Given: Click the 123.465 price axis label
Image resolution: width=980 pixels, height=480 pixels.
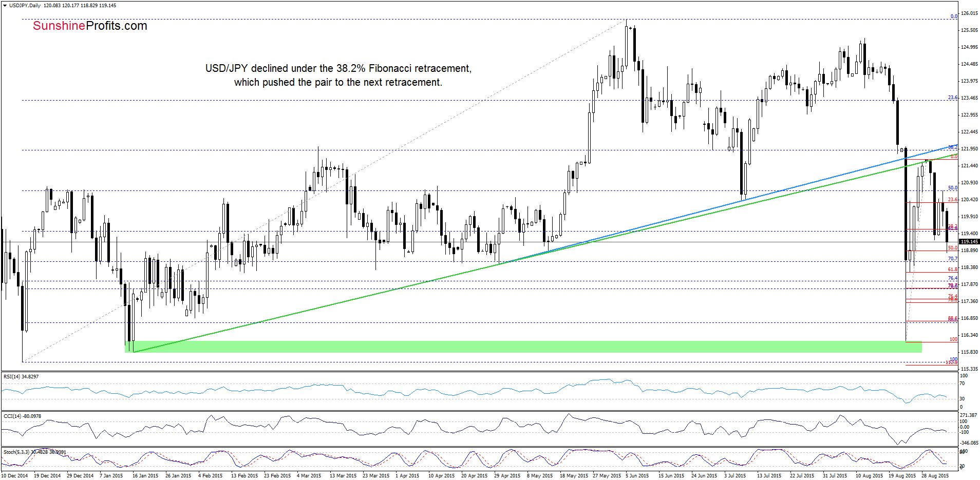Looking at the screenshot, I should (969, 98).
